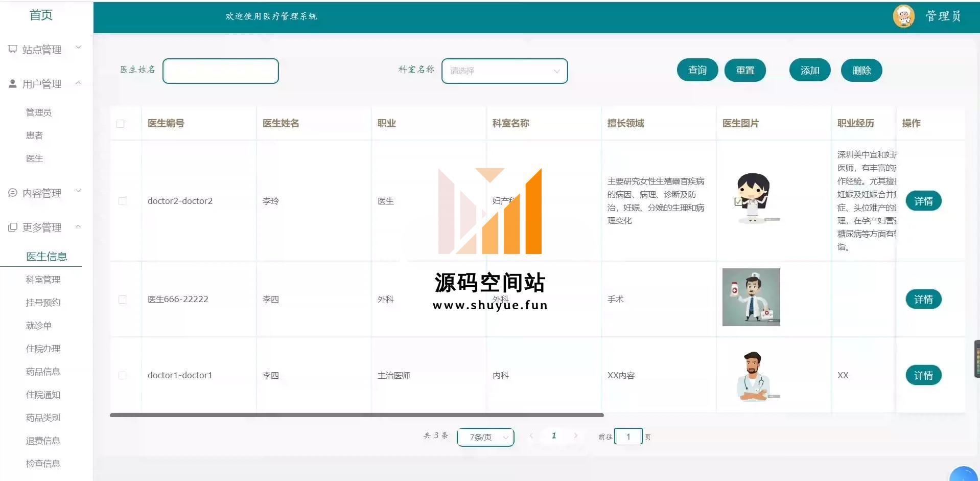Open 管理员 submenu item
Screen dimensions: 980x481
(x=39, y=112)
